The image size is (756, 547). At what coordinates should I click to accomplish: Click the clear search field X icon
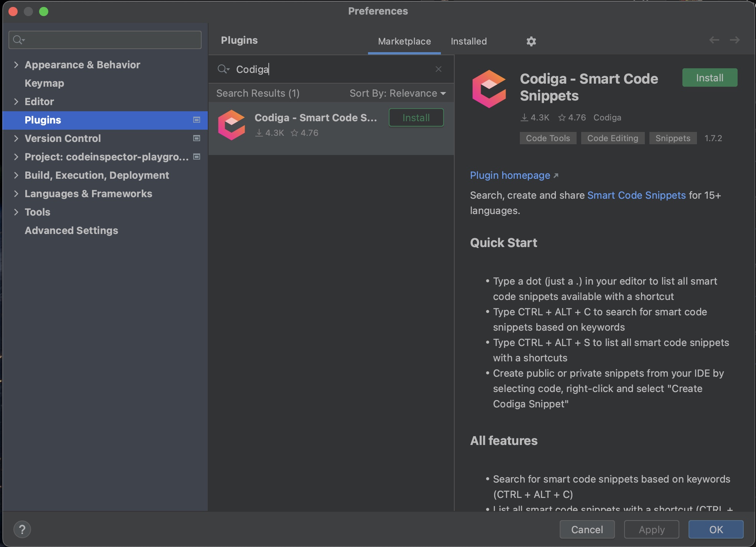tap(439, 69)
